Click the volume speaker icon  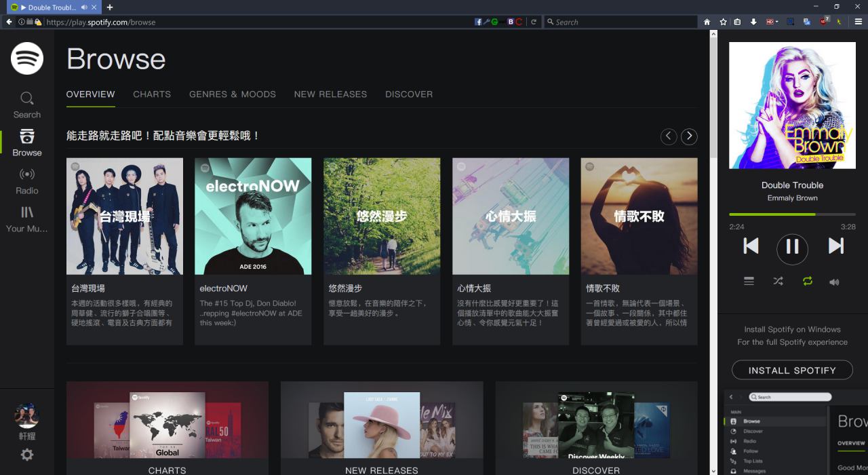[834, 282]
